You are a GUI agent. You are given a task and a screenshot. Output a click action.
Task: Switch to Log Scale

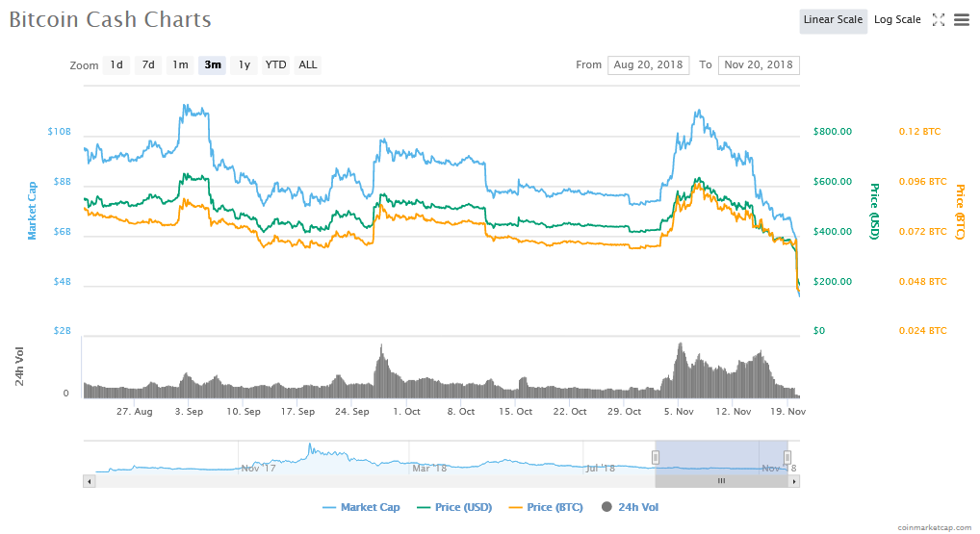897,20
